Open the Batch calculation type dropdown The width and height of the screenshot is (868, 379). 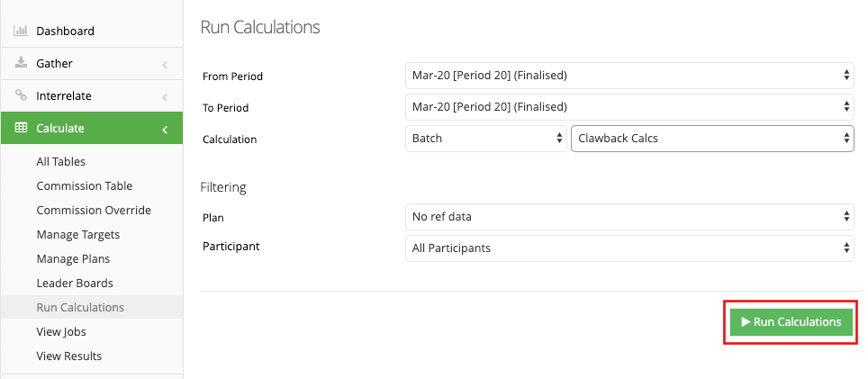tap(486, 139)
